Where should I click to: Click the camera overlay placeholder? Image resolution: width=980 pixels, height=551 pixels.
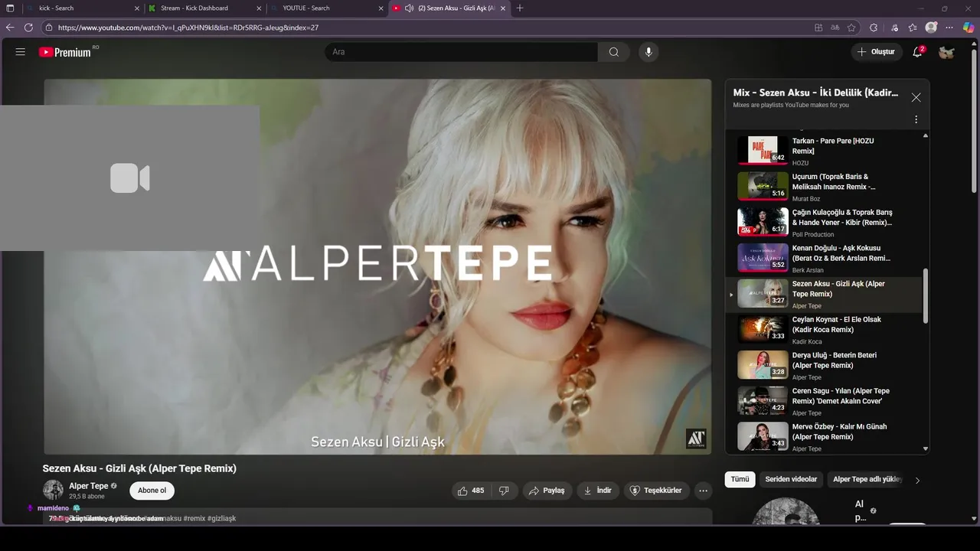point(129,178)
